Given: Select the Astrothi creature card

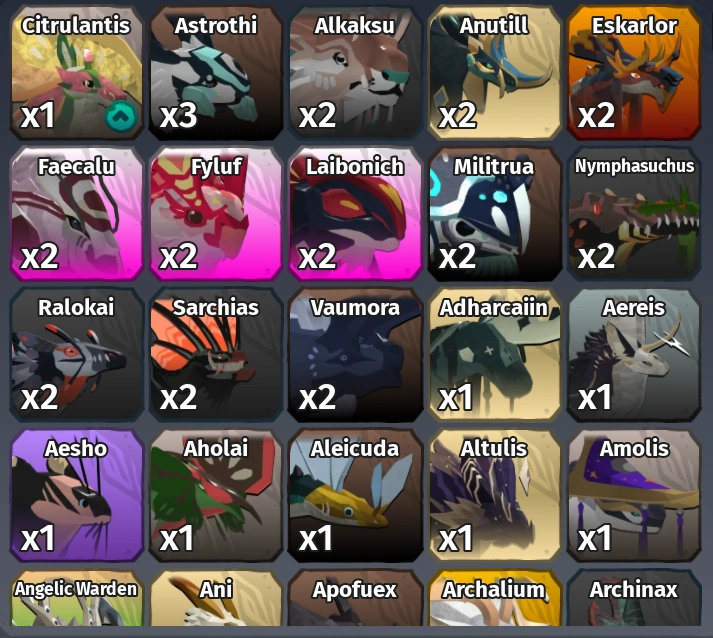Looking at the screenshot, I should tap(216, 72).
